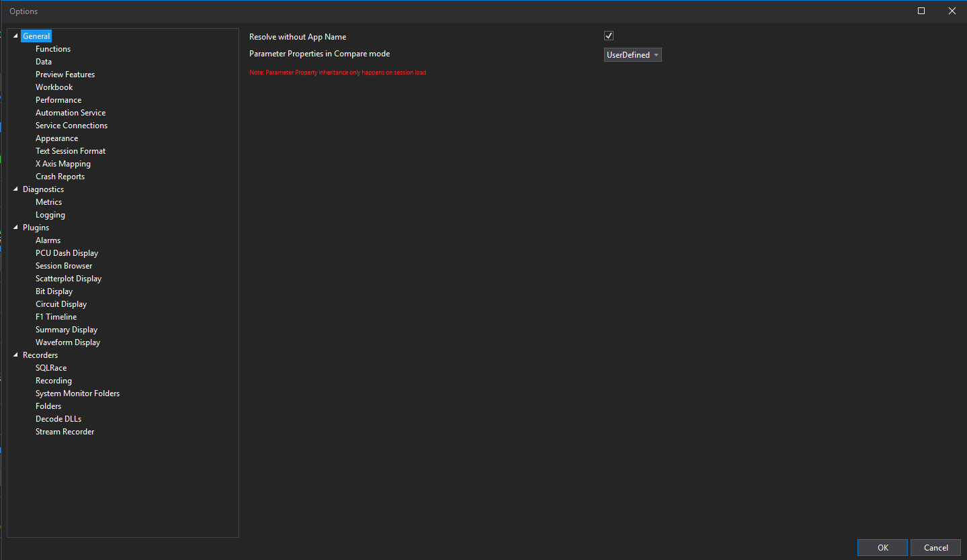
Task: Open the X Axis Mapping page
Action: coord(62,164)
